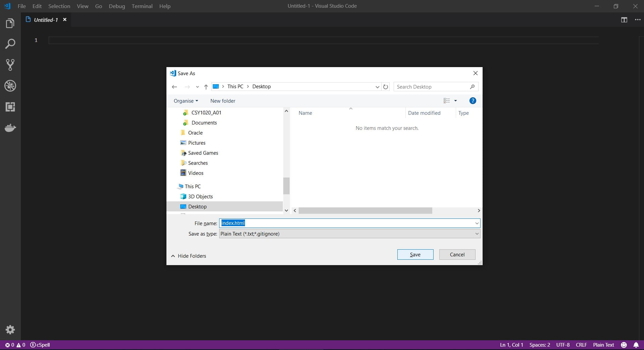Screen dimensions: 644x350
Task: Open the File menu
Action: click(x=22, y=6)
